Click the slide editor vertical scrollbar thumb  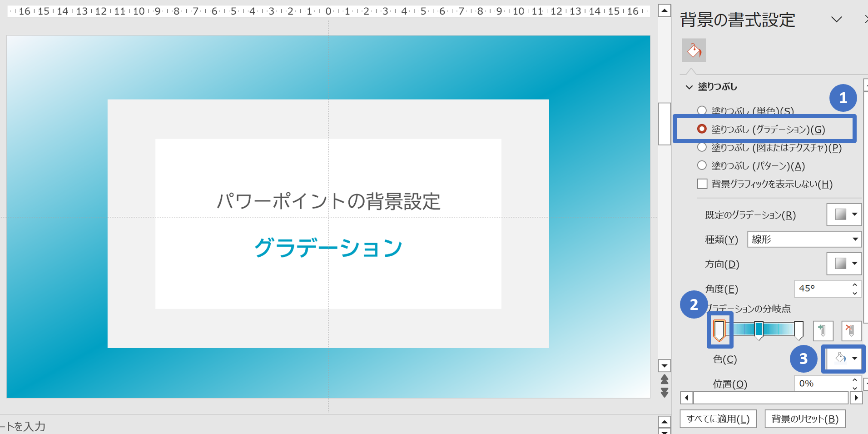click(x=665, y=124)
